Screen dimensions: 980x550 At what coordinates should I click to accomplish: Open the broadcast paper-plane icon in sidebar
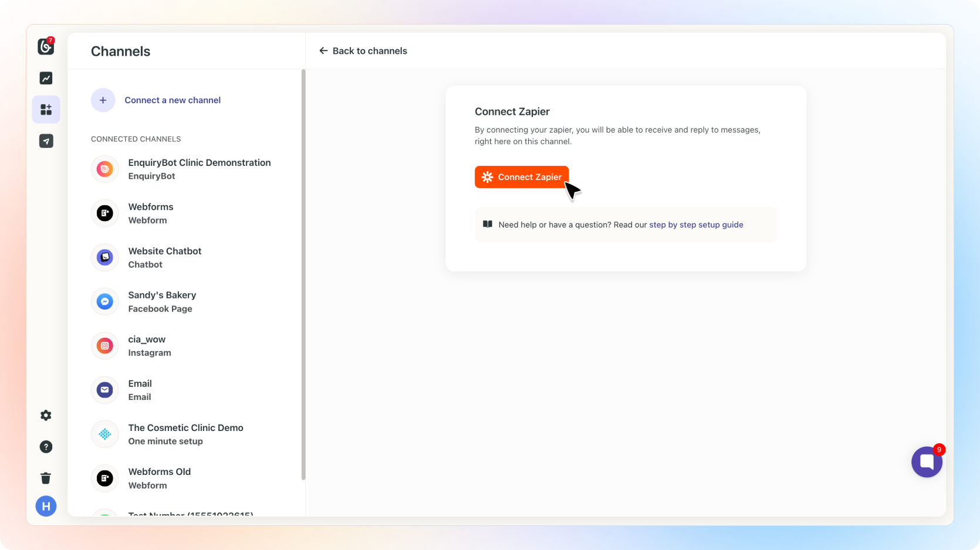tap(46, 141)
